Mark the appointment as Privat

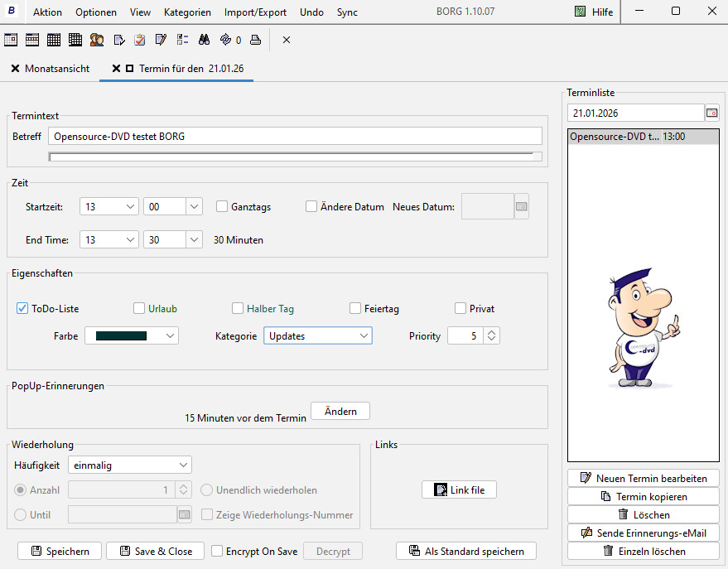coord(460,308)
